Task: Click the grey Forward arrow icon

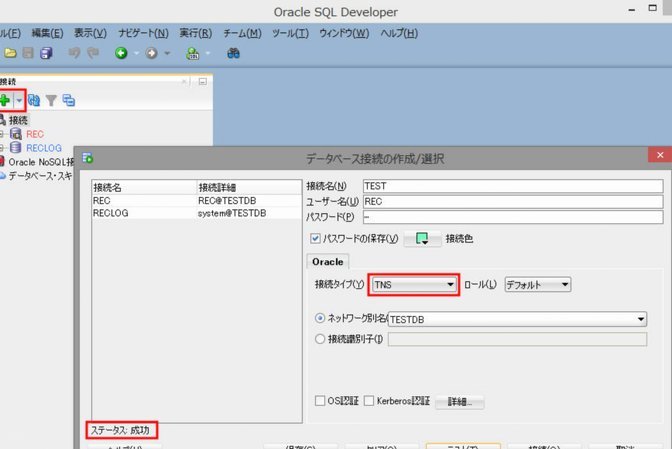Action: [151, 53]
